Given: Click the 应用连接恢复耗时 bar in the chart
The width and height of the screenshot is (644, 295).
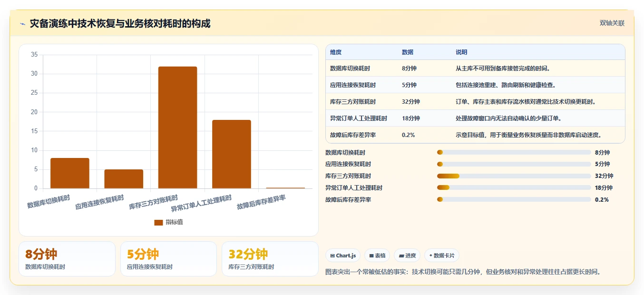Looking at the screenshot, I should click(x=124, y=179).
